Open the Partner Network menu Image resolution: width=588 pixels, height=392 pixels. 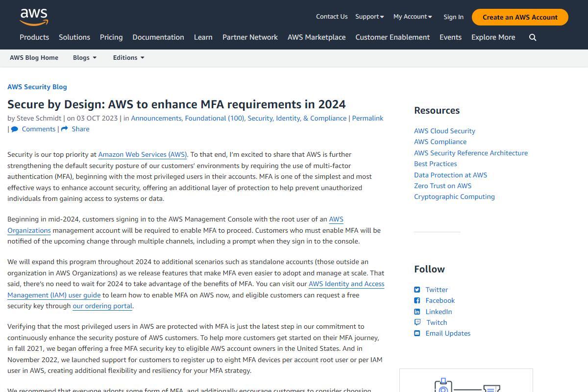250,37
